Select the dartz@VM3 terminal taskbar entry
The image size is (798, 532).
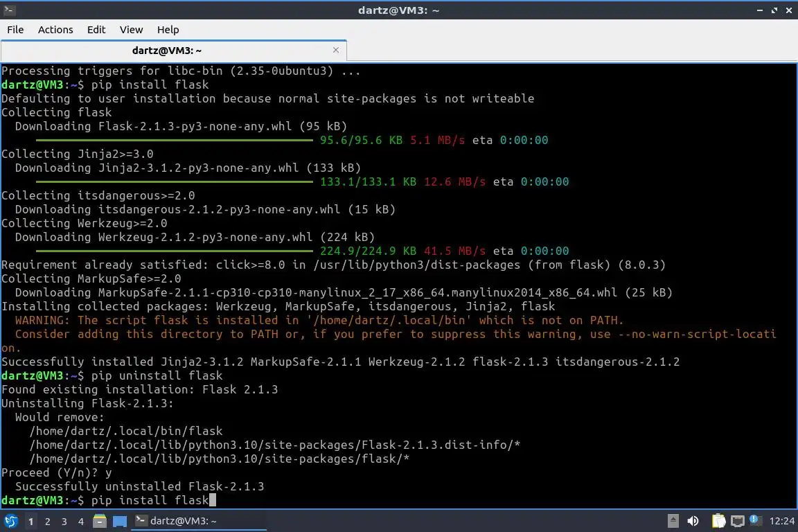199,521
